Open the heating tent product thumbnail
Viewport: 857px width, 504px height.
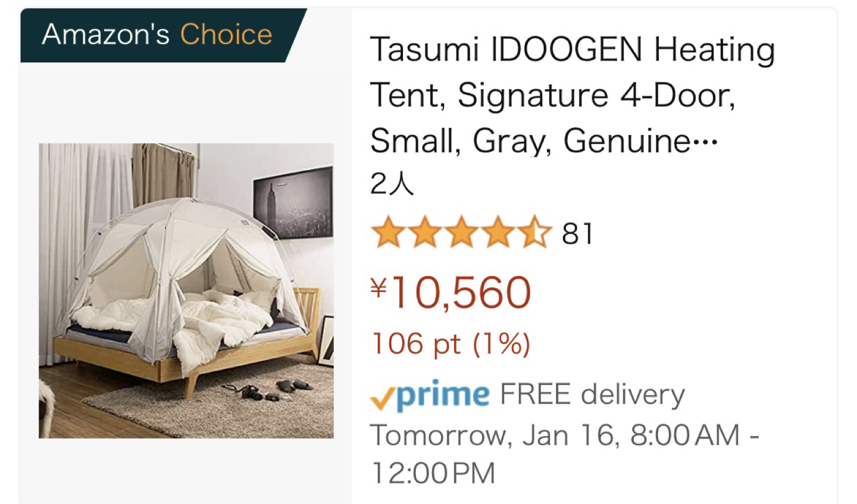pos(186,290)
